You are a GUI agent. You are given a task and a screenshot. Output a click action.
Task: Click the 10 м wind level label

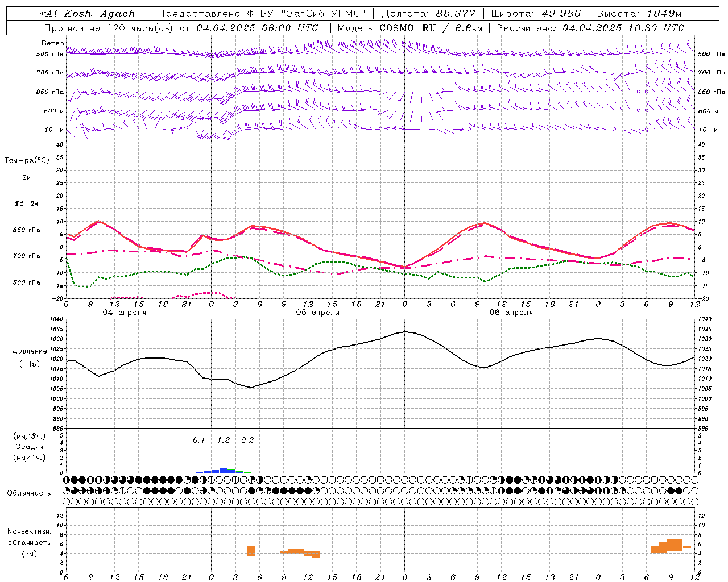[x=54, y=130]
